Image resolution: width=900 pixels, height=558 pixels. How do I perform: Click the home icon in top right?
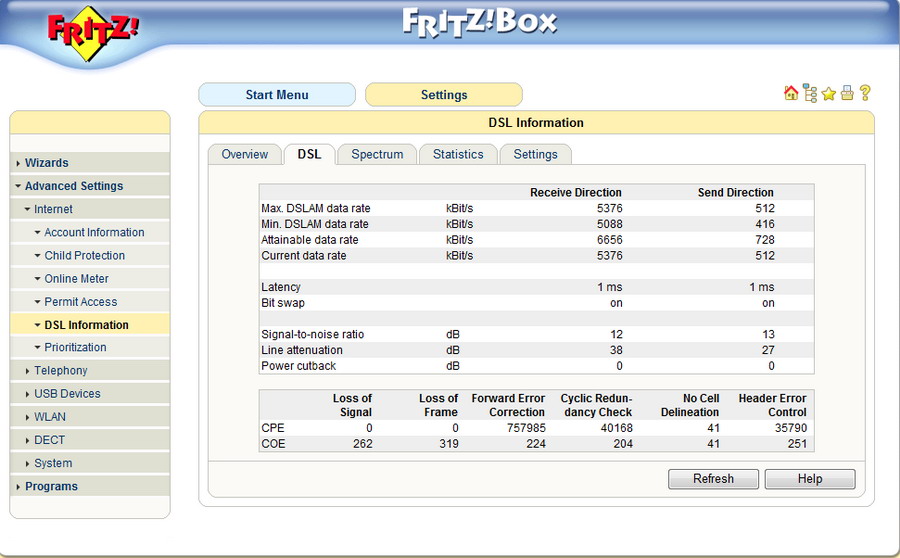pos(791,93)
